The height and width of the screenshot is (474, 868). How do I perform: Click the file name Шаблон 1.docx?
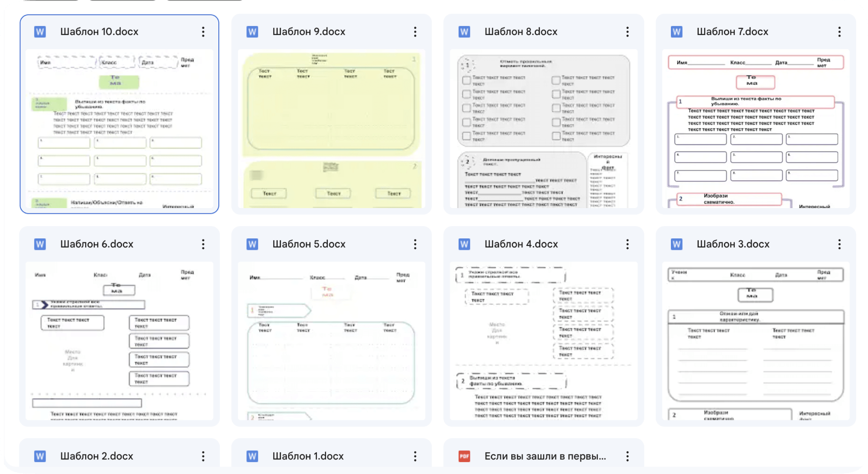308,456
